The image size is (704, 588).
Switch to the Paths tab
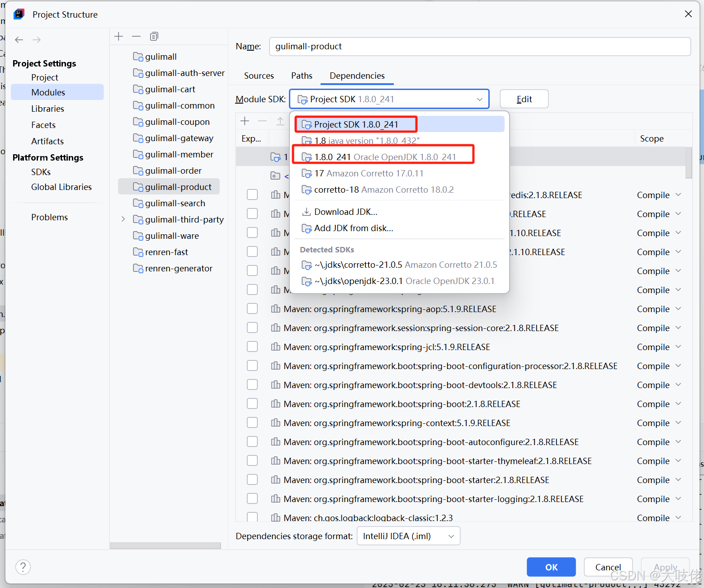pos(302,76)
